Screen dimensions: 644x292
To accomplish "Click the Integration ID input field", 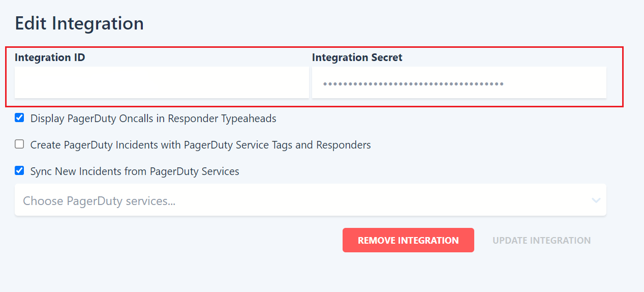I will (x=162, y=82).
